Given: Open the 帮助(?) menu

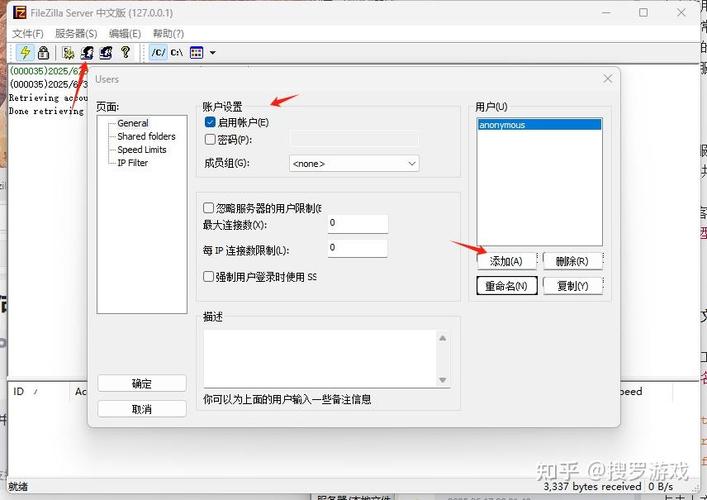Looking at the screenshot, I should pos(168,33).
